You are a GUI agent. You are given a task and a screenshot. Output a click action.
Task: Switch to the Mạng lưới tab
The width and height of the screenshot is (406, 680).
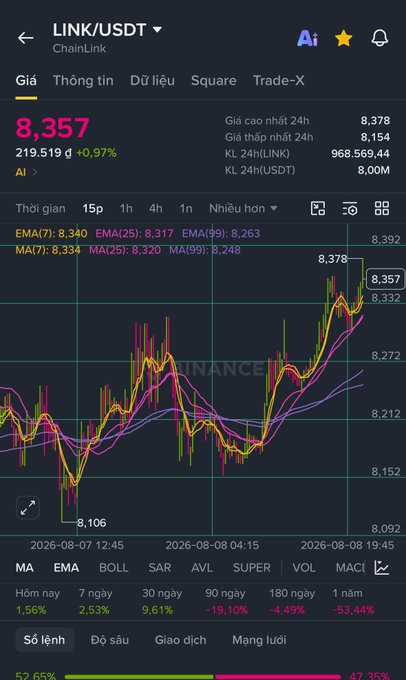point(259,640)
